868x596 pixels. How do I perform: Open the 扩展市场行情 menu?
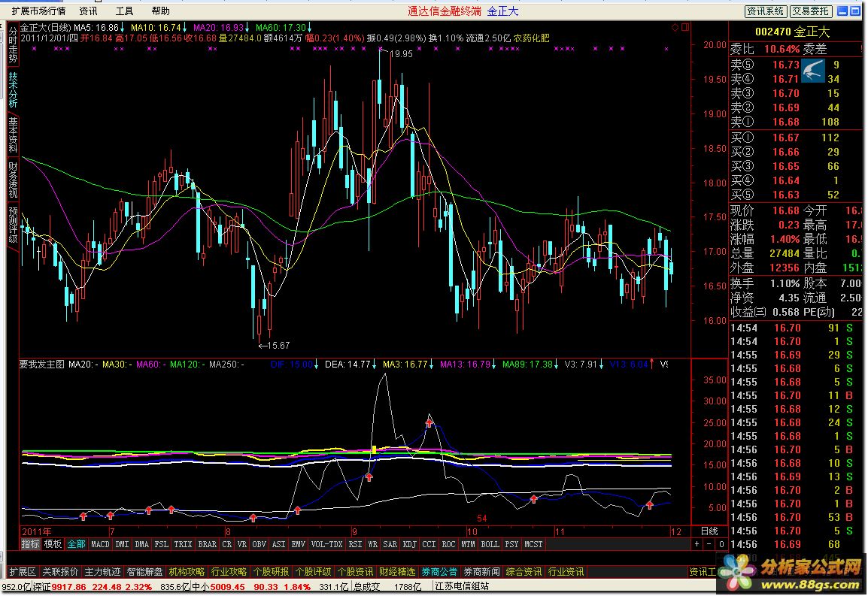coord(38,11)
